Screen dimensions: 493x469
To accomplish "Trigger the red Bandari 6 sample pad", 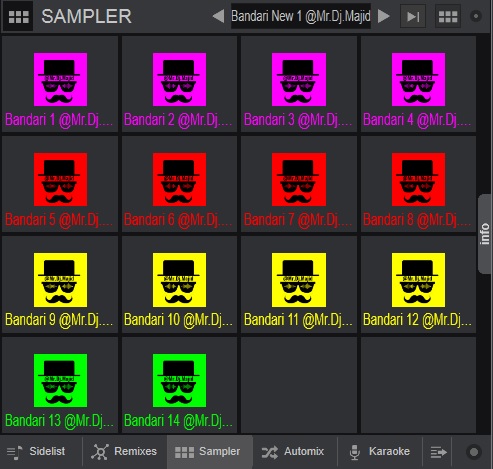I will click(x=179, y=184).
